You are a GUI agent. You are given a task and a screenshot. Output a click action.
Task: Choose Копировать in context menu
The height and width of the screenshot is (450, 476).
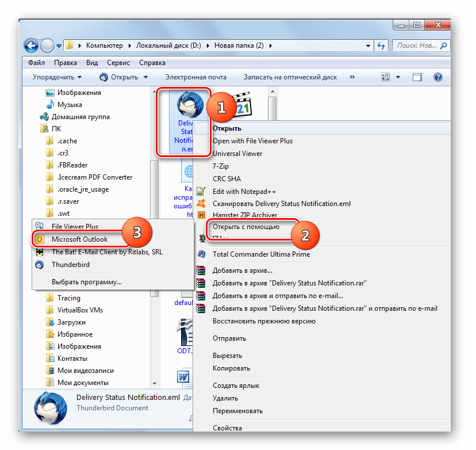point(231,368)
